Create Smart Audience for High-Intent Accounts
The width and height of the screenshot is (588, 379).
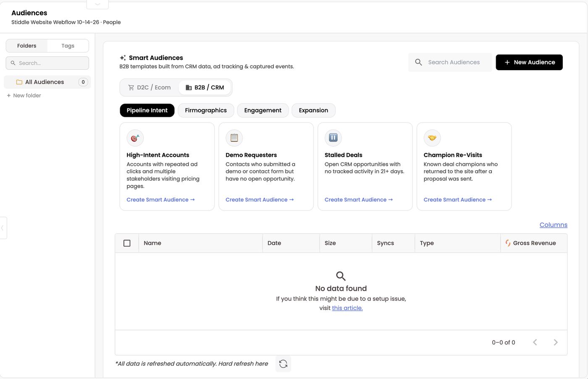click(160, 200)
